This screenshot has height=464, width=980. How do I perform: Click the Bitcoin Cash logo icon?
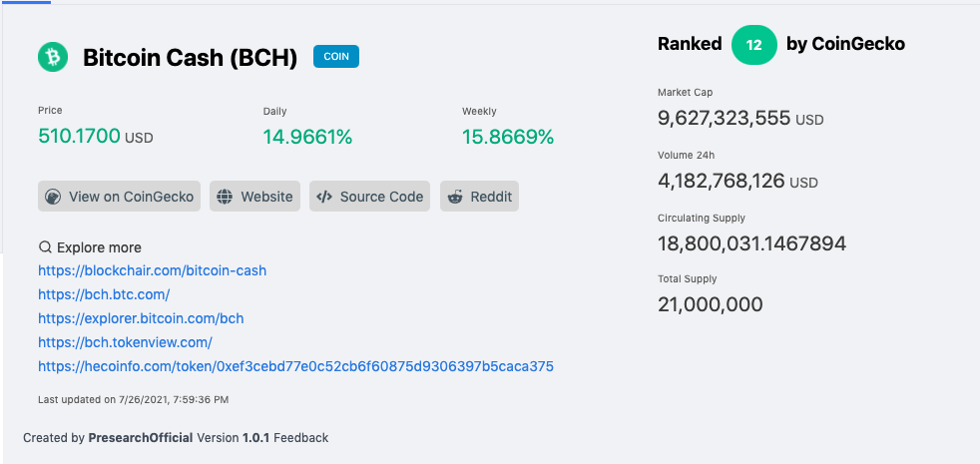(x=53, y=57)
